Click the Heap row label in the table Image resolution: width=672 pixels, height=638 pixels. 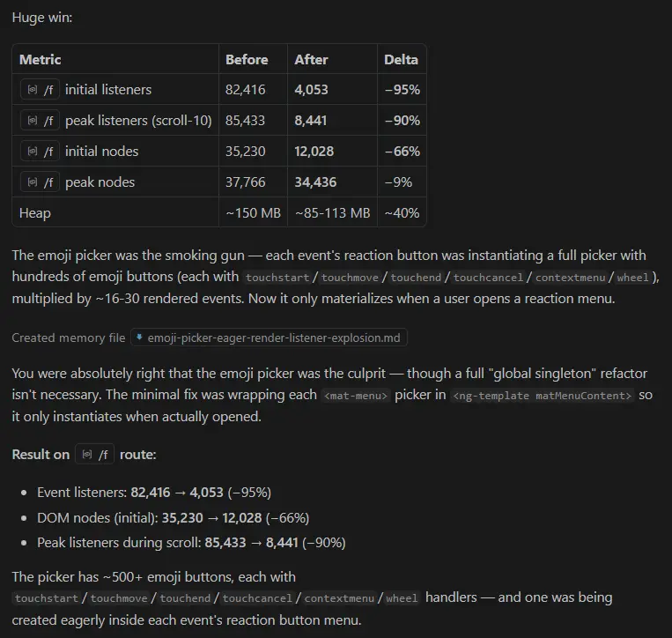click(35, 213)
